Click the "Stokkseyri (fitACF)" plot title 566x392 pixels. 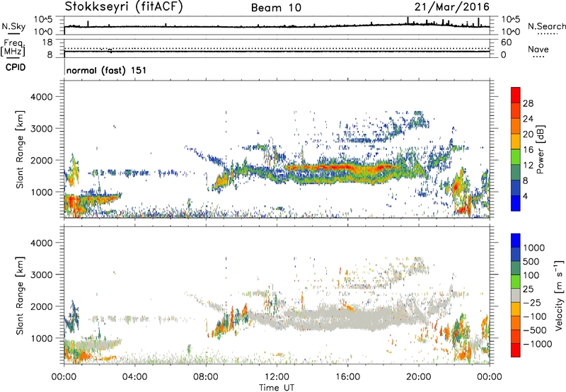(124, 7)
